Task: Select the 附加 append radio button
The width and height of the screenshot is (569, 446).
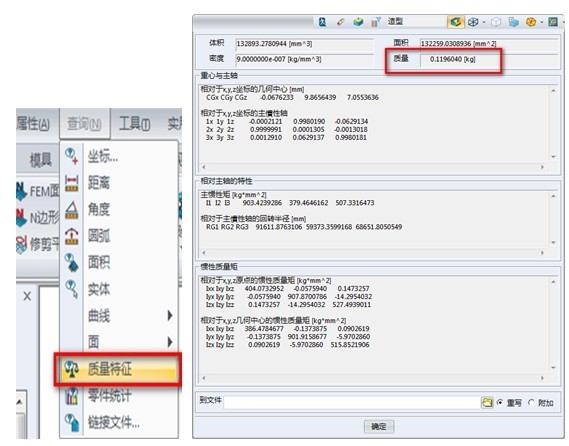Action: point(531,402)
